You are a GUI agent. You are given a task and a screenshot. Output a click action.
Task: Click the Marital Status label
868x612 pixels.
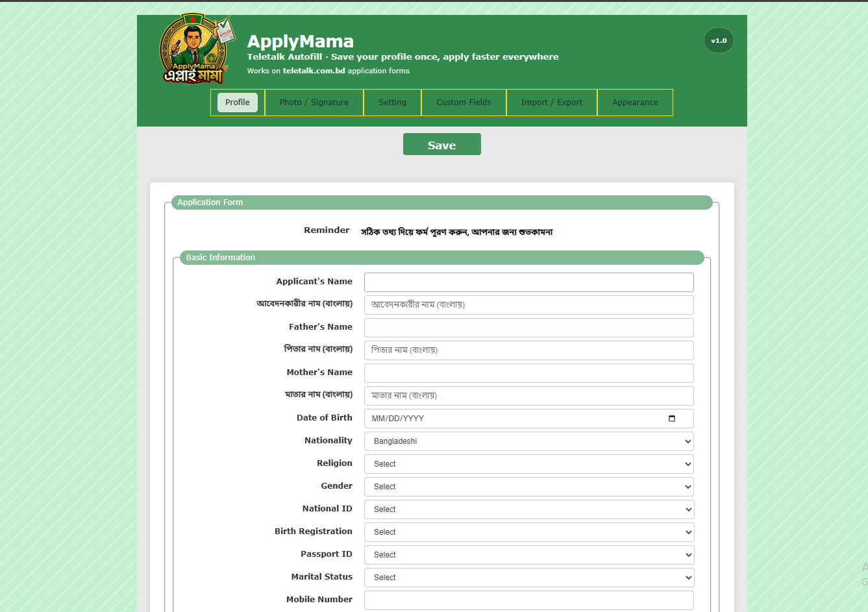[x=322, y=577]
